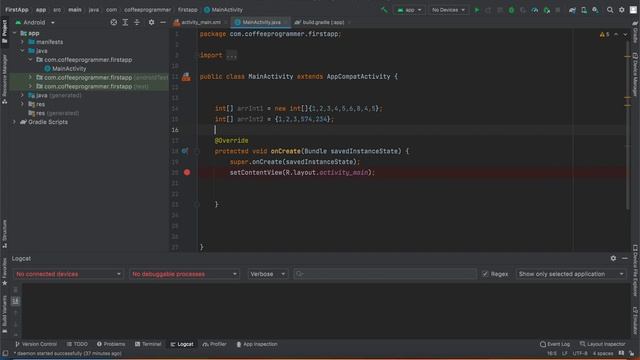Open the Profile app gauge icon
This screenshot has height=360, width=640.
(x=535, y=10)
